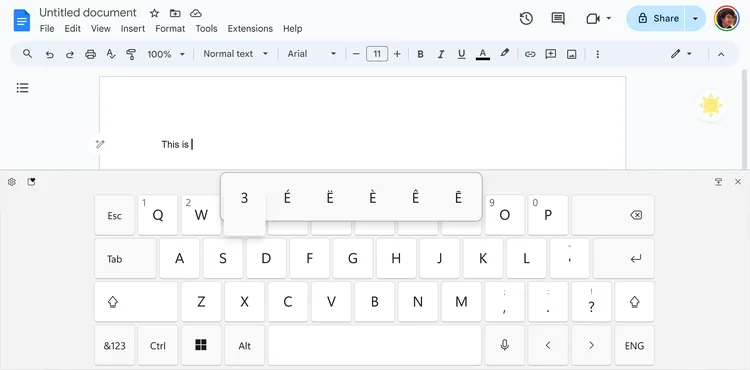The height and width of the screenshot is (370, 750).
Task: Tap the microphone dictation key
Action: click(x=505, y=345)
